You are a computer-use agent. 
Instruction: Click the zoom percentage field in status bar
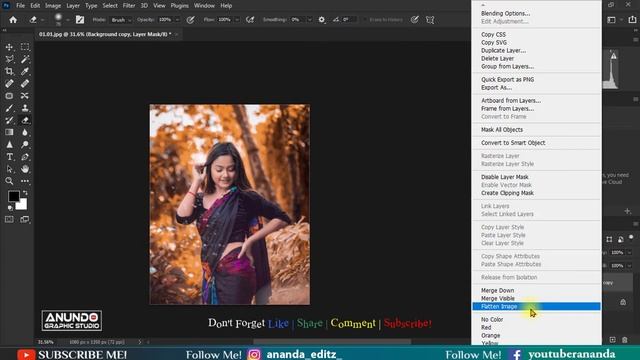(x=46, y=342)
